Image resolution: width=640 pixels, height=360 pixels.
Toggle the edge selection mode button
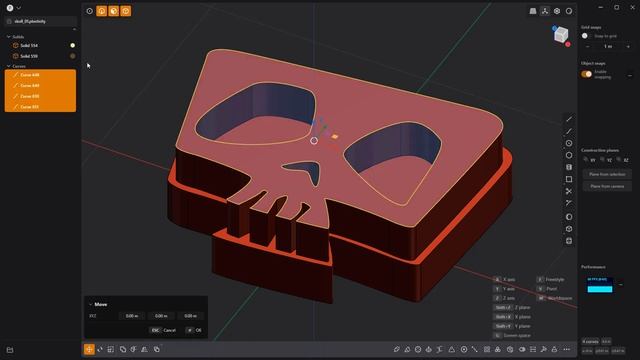[102, 11]
